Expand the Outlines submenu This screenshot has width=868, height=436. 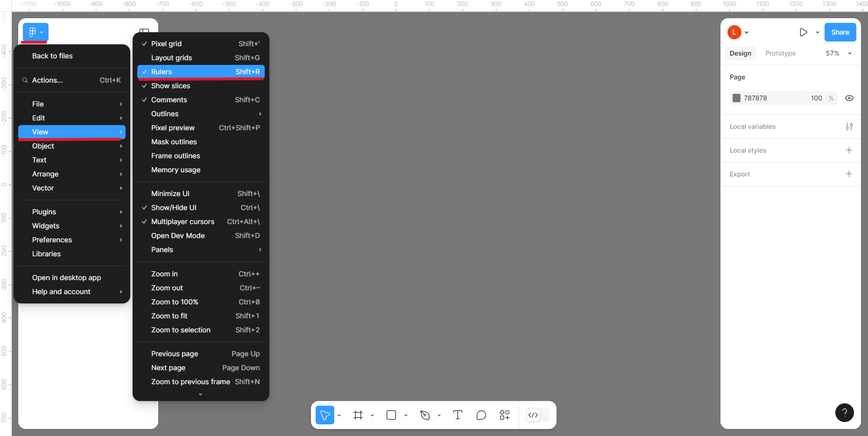click(x=201, y=114)
